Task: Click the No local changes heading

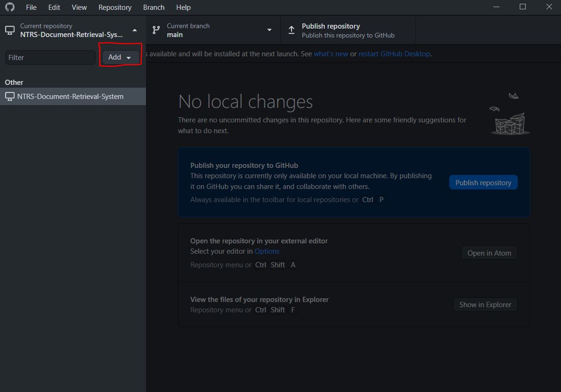Action: pyautogui.click(x=246, y=101)
